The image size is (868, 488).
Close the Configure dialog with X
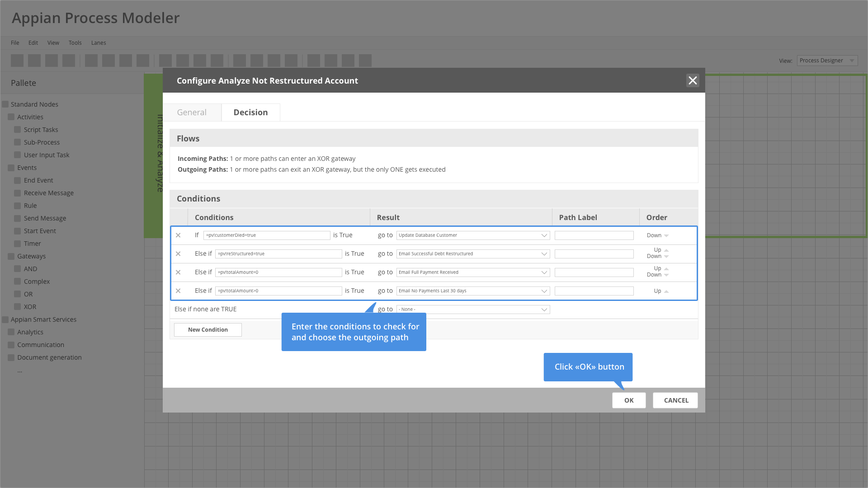[x=692, y=80]
